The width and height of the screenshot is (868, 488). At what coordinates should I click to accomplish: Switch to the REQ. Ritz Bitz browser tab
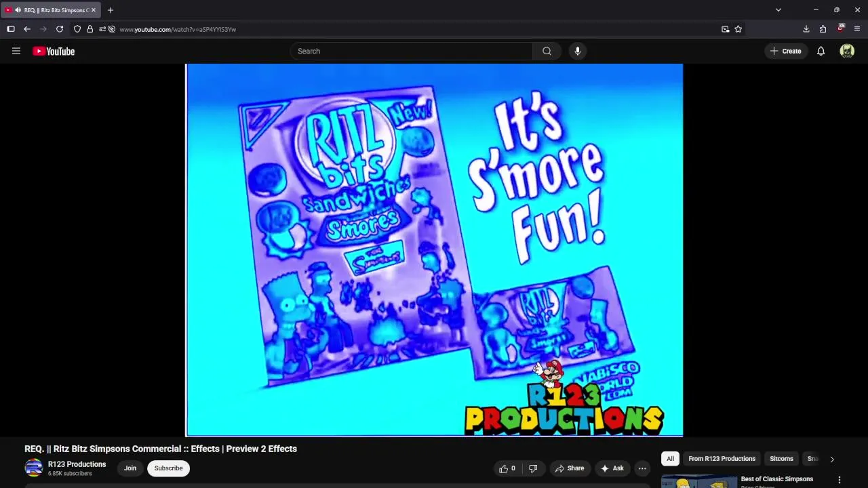[x=51, y=10]
